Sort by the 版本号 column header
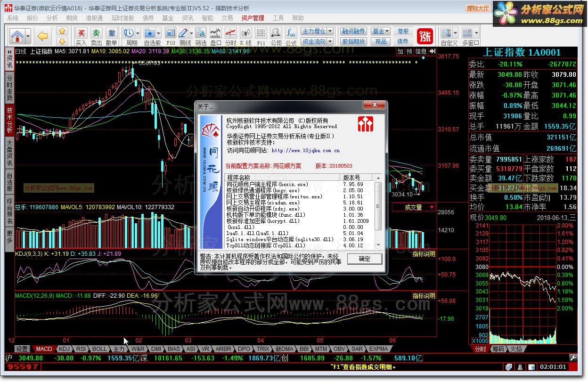Screen dimensions: 588x382 pos(357,178)
